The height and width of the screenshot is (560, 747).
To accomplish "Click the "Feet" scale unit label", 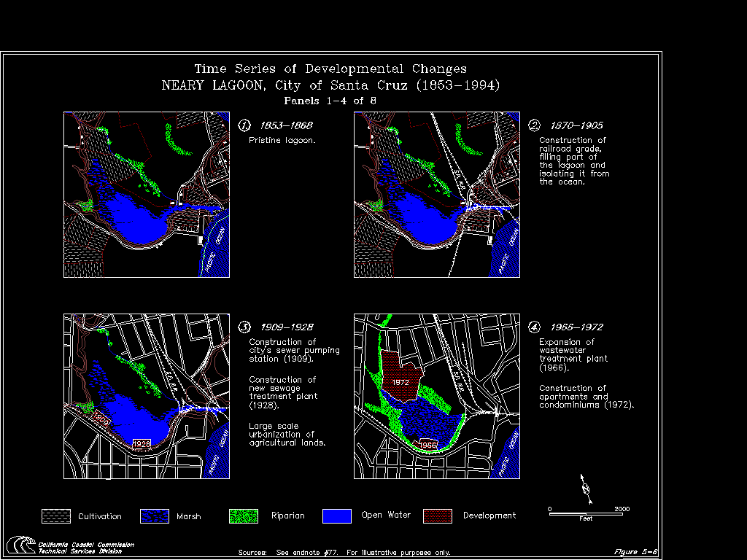I will 586,519.
